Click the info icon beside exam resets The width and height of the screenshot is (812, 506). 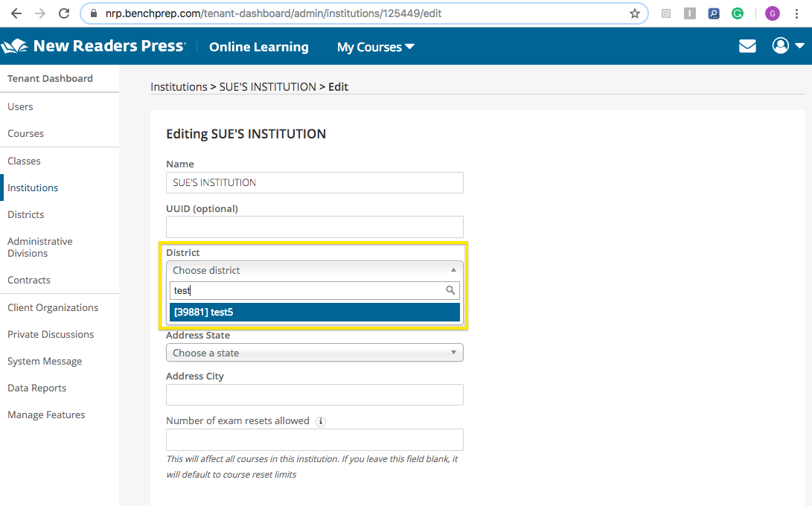[x=321, y=421]
